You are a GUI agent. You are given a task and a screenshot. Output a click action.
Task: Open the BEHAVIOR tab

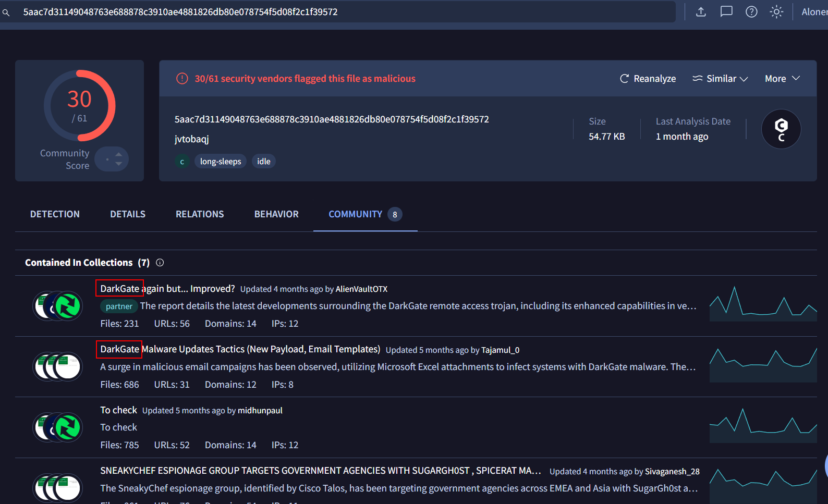[x=276, y=214]
